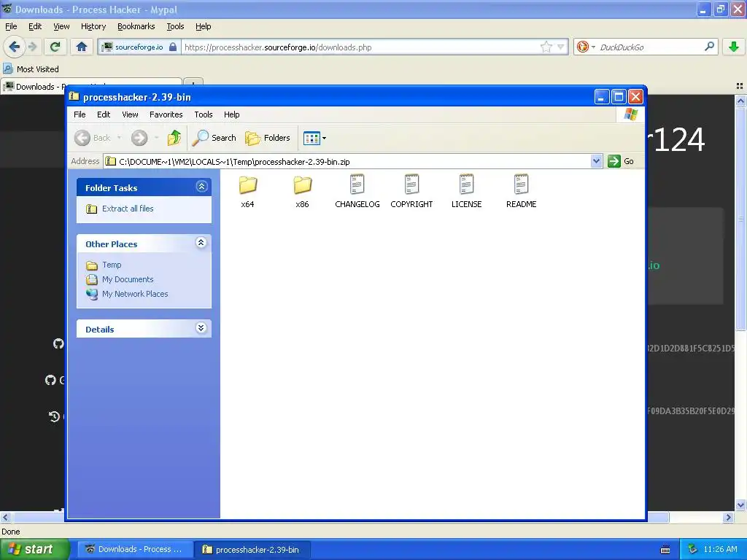Open URL history dropdown arrow

561,47
